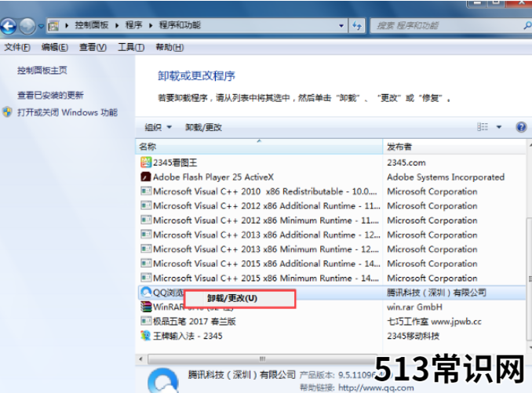532x393 pixels.
Task: Click the 2345看图王 icon
Action: tap(146, 162)
